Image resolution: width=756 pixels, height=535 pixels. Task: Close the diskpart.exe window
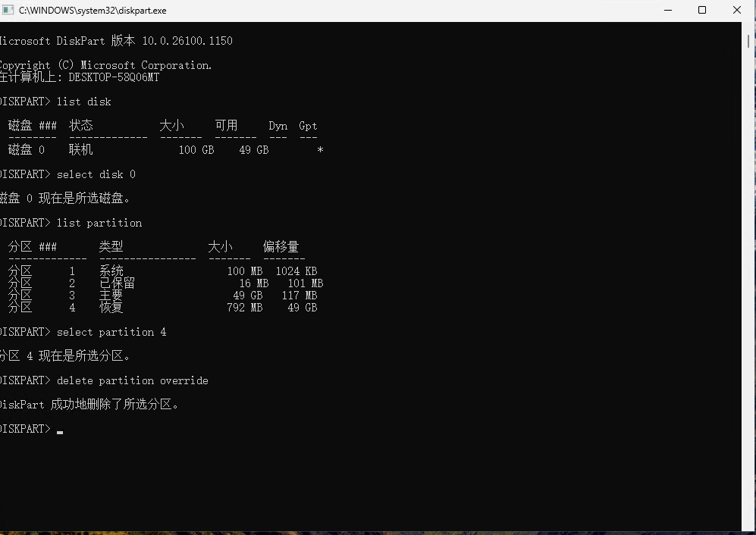click(x=737, y=11)
